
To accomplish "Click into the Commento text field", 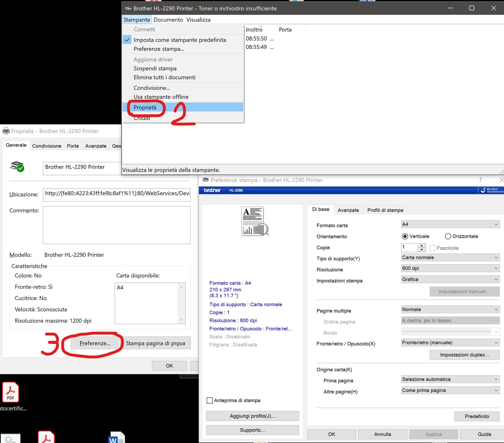I will point(116,225).
